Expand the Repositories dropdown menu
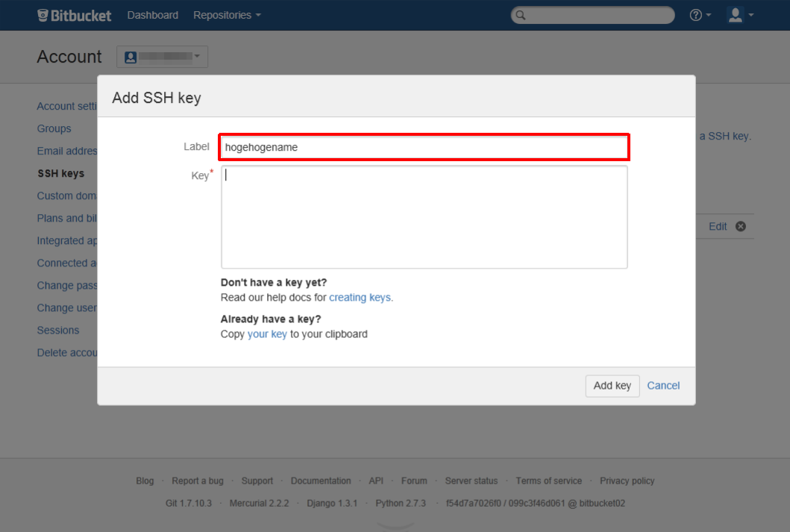790x532 pixels. 227,15
